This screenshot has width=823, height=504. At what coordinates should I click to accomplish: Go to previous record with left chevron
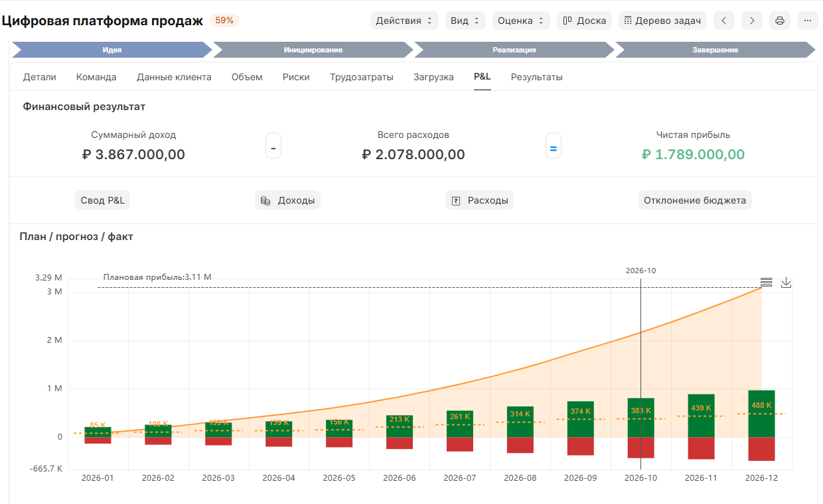coord(724,21)
